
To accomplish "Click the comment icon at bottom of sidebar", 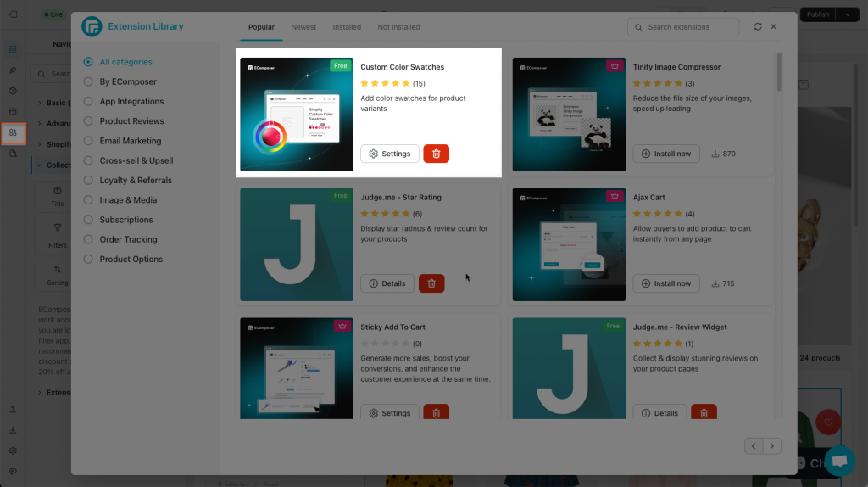I will pyautogui.click(x=13, y=472).
